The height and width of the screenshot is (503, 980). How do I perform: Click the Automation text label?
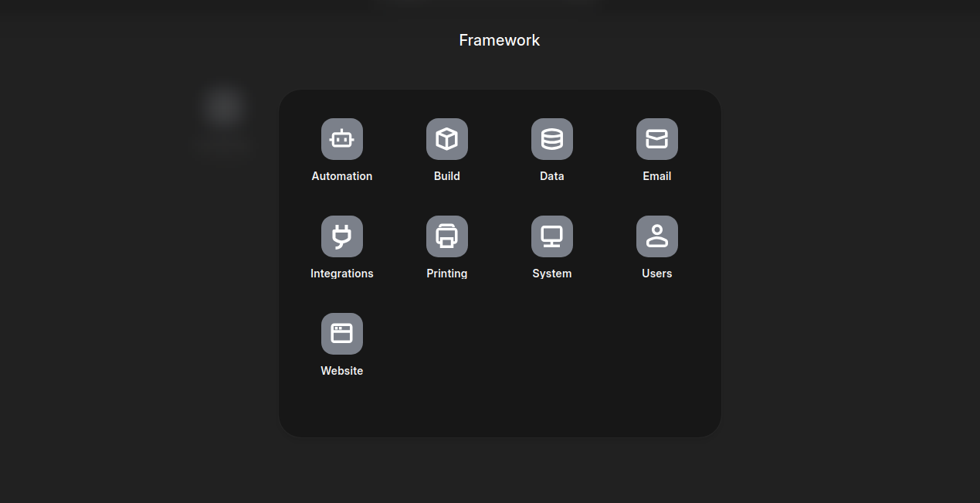pos(342,176)
